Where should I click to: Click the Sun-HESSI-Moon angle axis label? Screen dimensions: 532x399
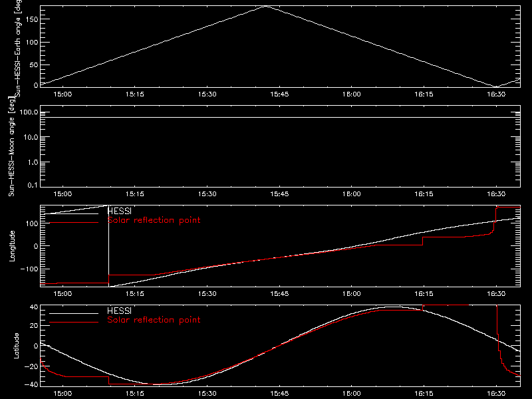tap(11, 146)
